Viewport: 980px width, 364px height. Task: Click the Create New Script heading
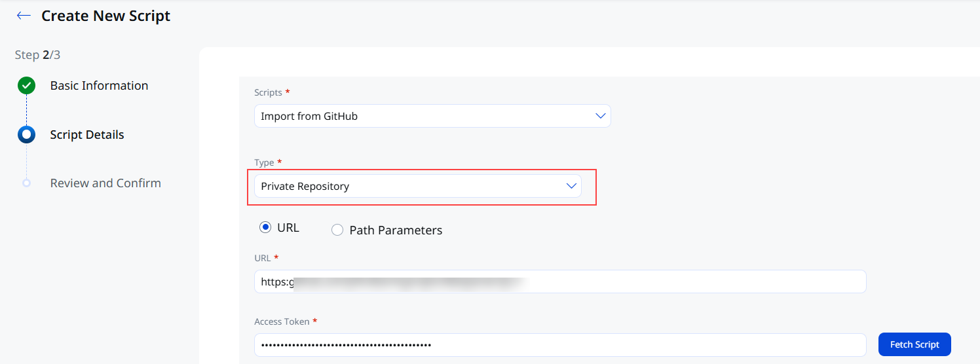[106, 16]
